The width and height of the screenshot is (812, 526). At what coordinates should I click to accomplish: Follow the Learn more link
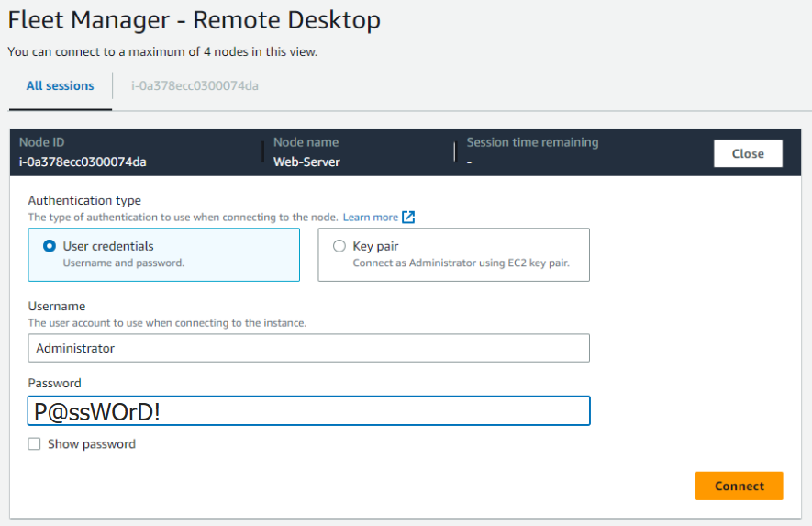[x=371, y=218]
